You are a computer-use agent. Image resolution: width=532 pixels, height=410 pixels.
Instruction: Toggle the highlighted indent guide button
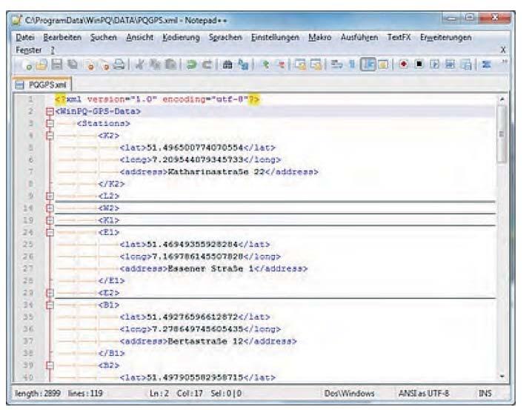point(368,65)
